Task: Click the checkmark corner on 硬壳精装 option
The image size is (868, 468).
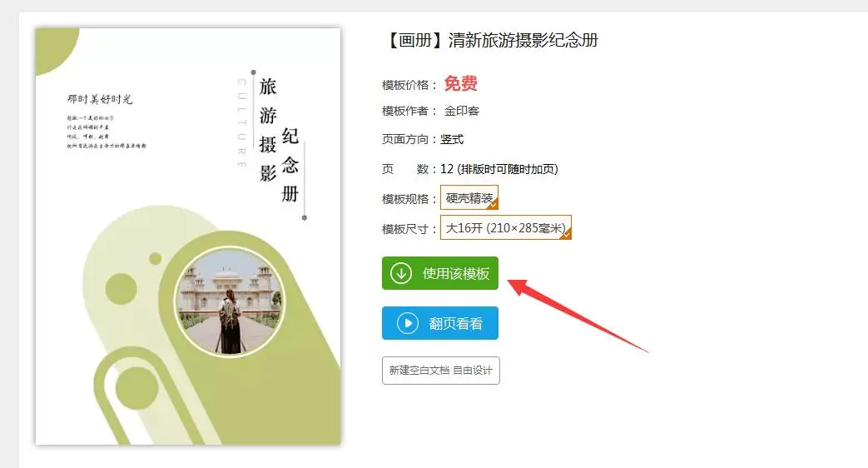Action: tap(494, 204)
